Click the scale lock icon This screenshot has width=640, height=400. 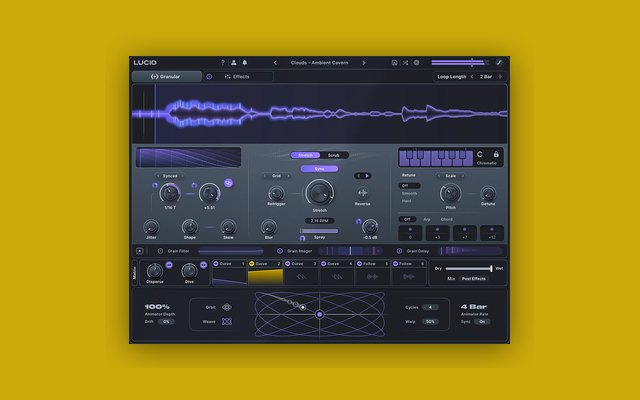[x=496, y=154]
